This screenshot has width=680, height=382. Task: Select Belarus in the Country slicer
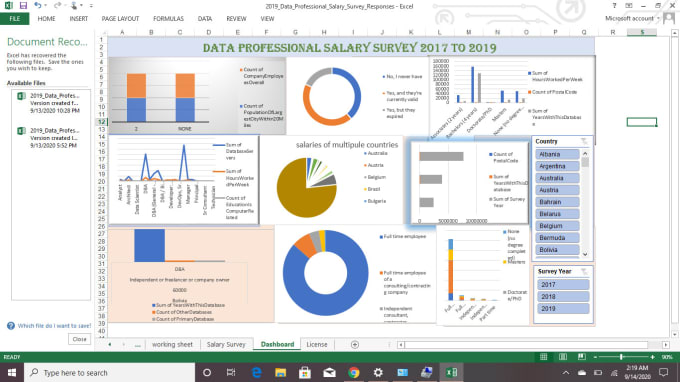click(x=557, y=214)
